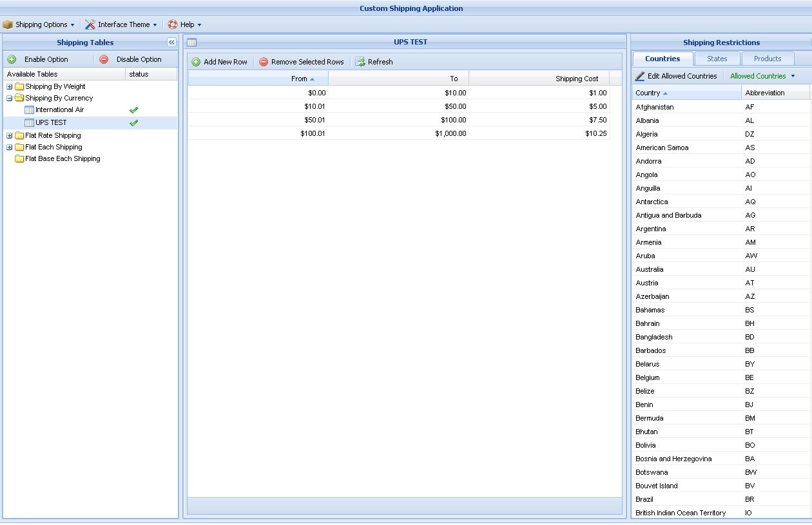
Task: Click the Flat Base Each Shipping folder icon
Action: (19, 158)
